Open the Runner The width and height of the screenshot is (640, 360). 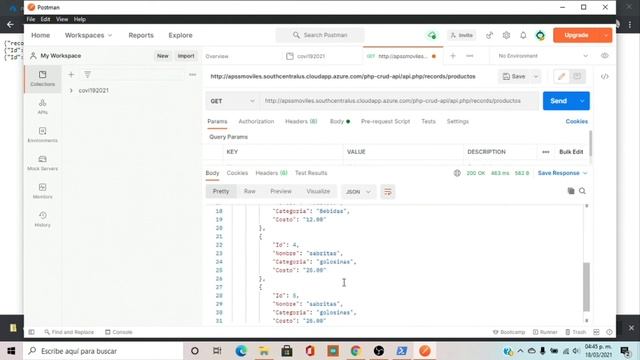click(x=545, y=332)
